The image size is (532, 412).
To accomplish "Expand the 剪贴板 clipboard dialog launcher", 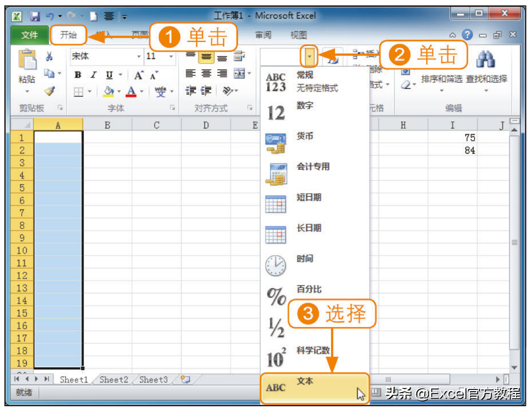I will (60, 108).
